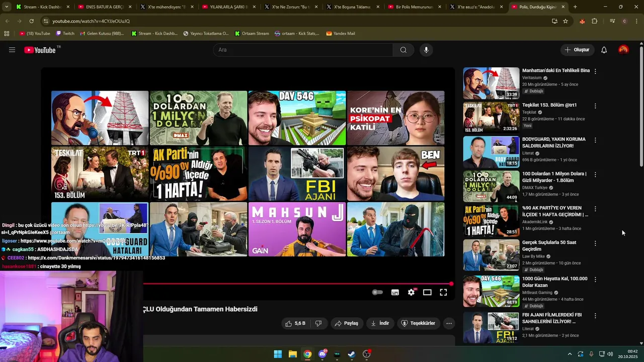The height and width of the screenshot is (362, 644).
Task: Open options for %90 AK PARTİ'YE OY VEREN video
Action: click(x=595, y=209)
